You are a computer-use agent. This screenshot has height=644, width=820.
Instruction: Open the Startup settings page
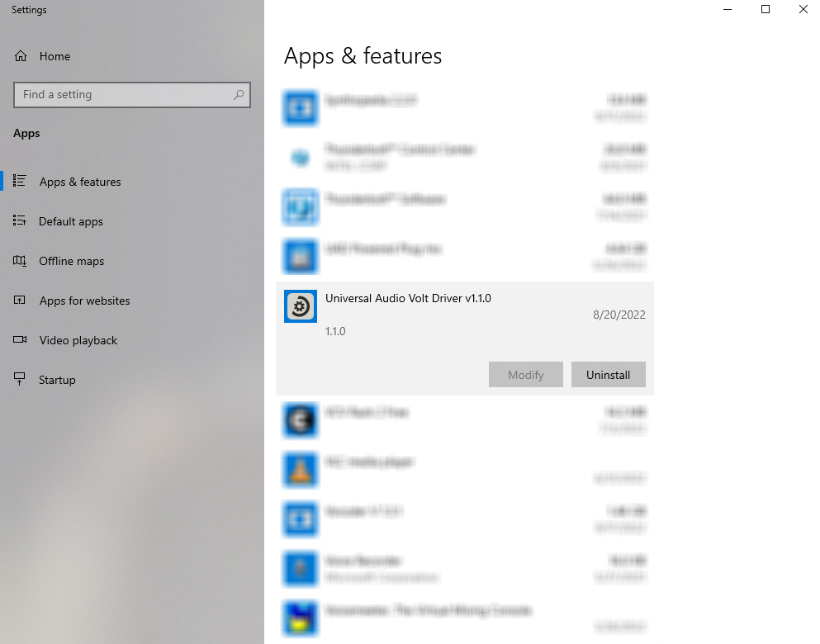[x=56, y=379]
